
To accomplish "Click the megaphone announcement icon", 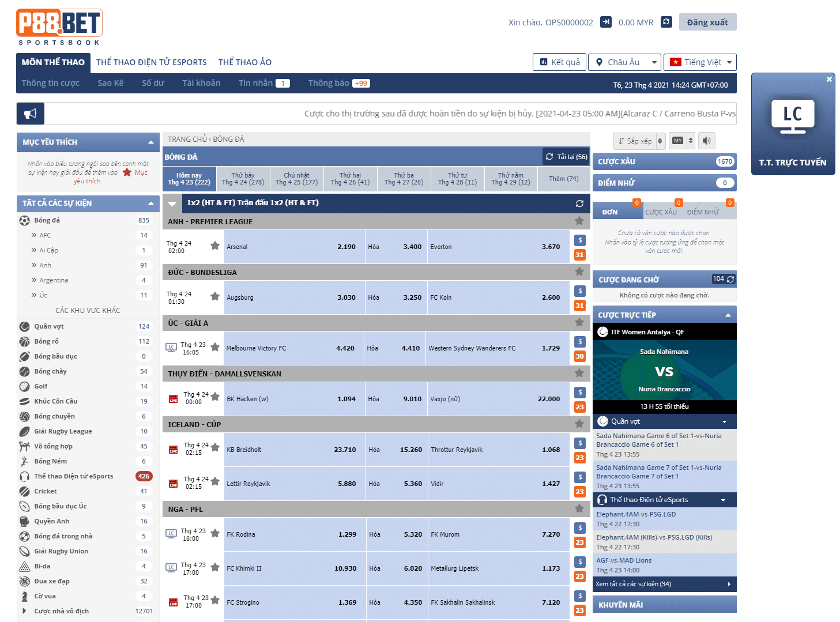I will click(x=31, y=114).
